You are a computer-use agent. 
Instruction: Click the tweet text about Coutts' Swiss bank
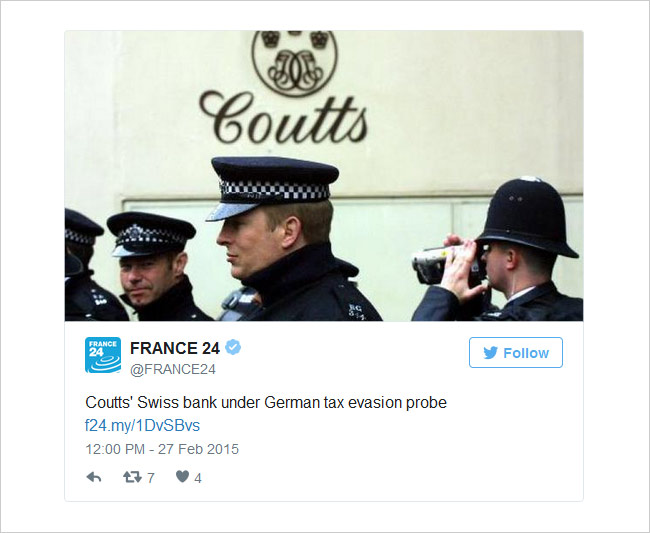(x=266, y=402)
